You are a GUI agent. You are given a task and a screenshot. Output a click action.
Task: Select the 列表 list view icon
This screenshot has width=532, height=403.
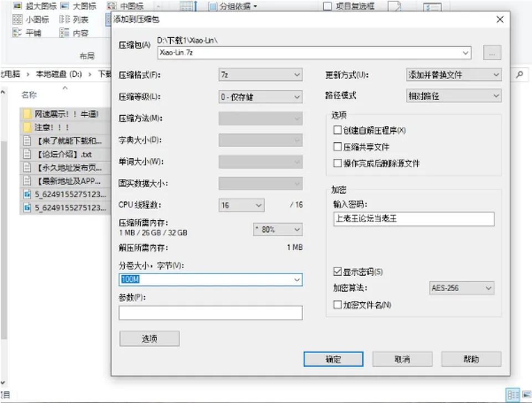[x=64, y=19]
